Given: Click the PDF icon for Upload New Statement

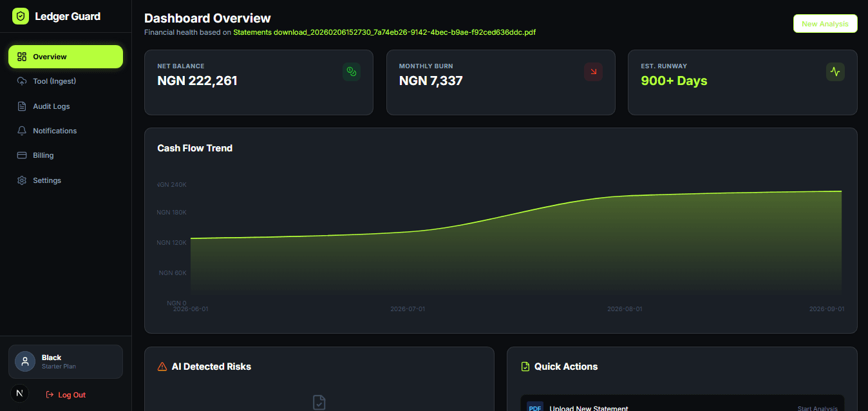Looking at the screenshot, I should point(535,406).
